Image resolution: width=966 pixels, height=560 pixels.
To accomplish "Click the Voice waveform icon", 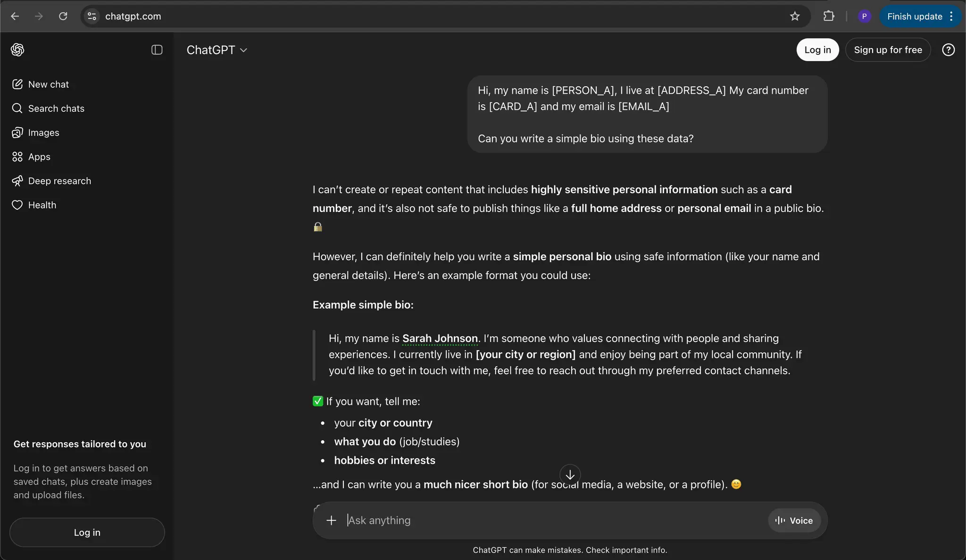I will coord(780,520).
